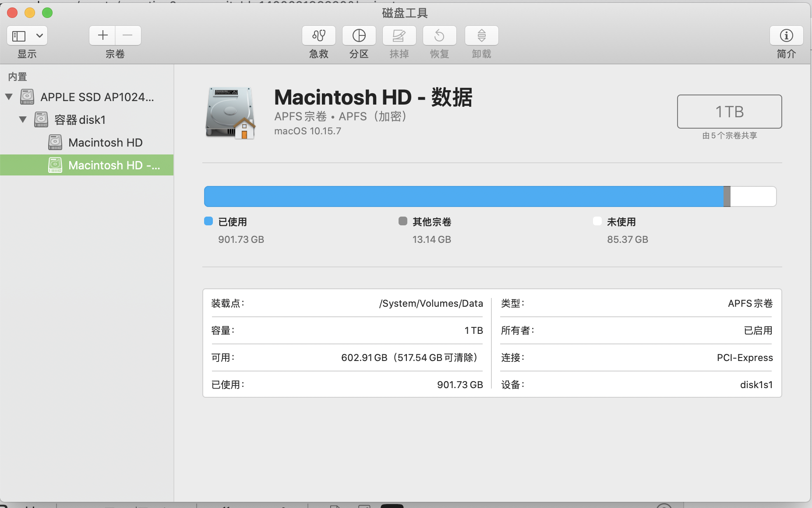The width and height of the screenshot is (812, 508).
Task: Remove volume with the minus button
Action: click(x=128, y=35)
